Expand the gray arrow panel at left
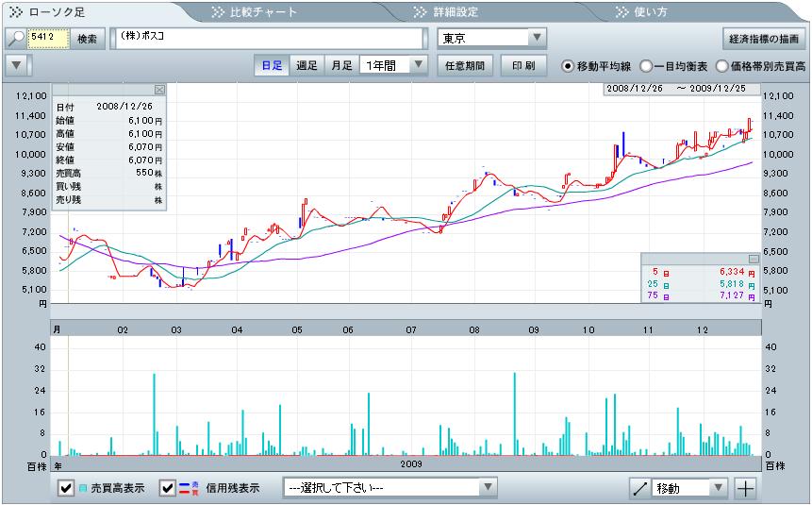 pos(18,66)
